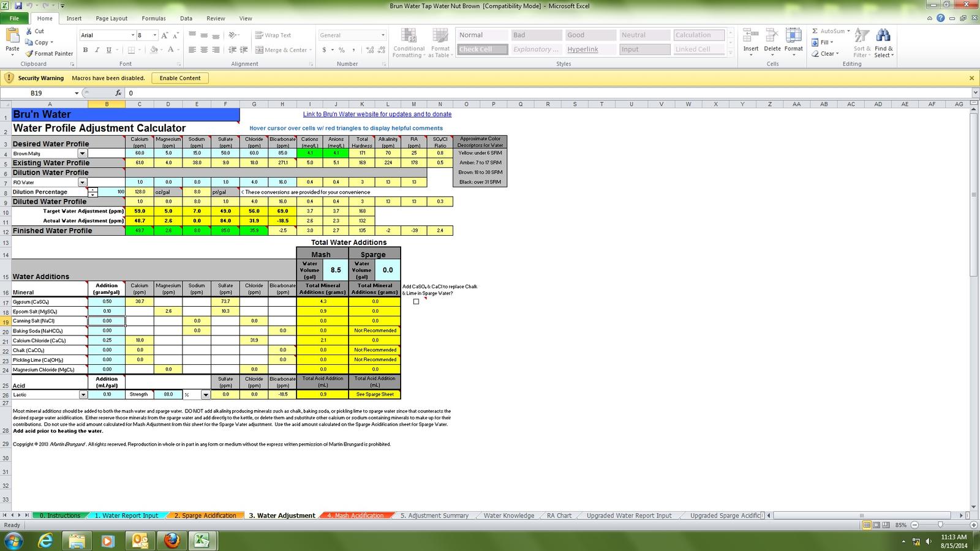Open the font name Arial dropdown
The height and width of the screenshot is (551, 980).
point(132,36)
